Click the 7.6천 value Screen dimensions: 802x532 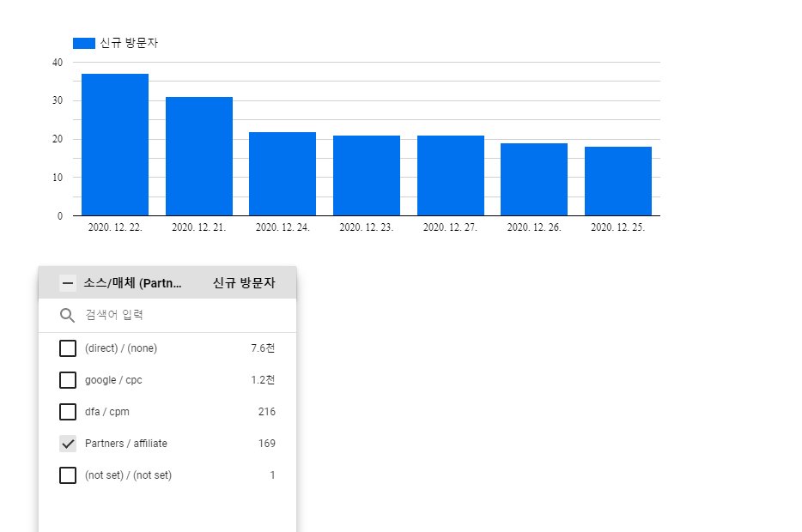263,348
